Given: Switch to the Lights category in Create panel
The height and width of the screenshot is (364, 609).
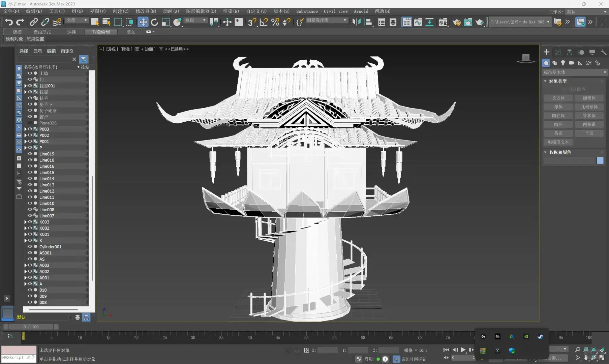Looking at the screenshot, I should (x=563, y=63).
